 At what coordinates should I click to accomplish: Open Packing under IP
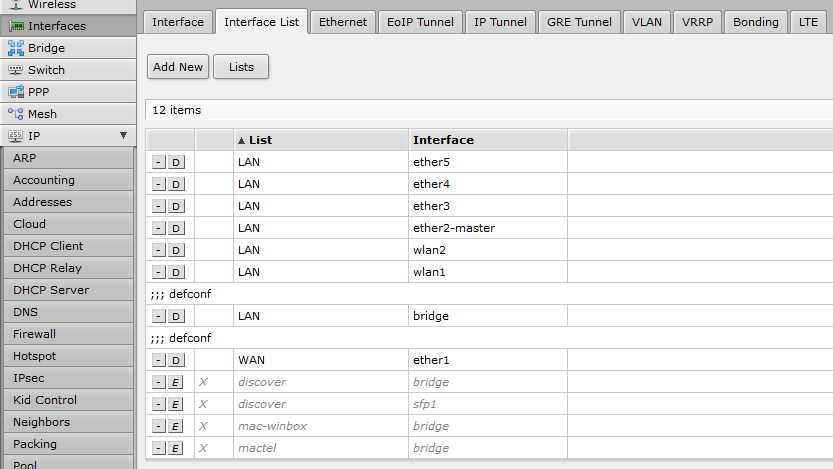pos(68,444)
